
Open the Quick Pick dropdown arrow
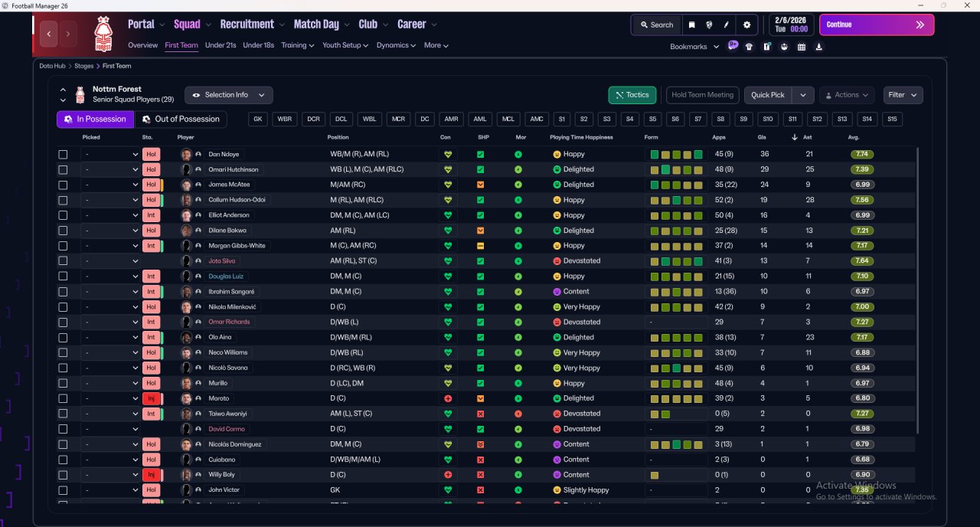pos(802,95)
